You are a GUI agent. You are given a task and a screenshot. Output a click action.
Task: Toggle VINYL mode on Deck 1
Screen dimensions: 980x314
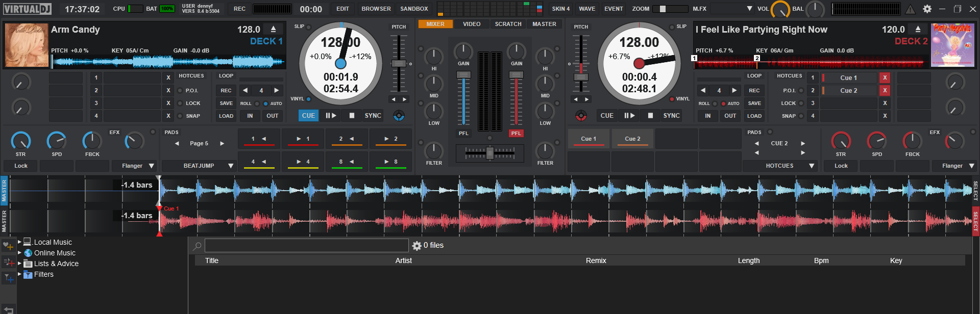click(308, 99)
